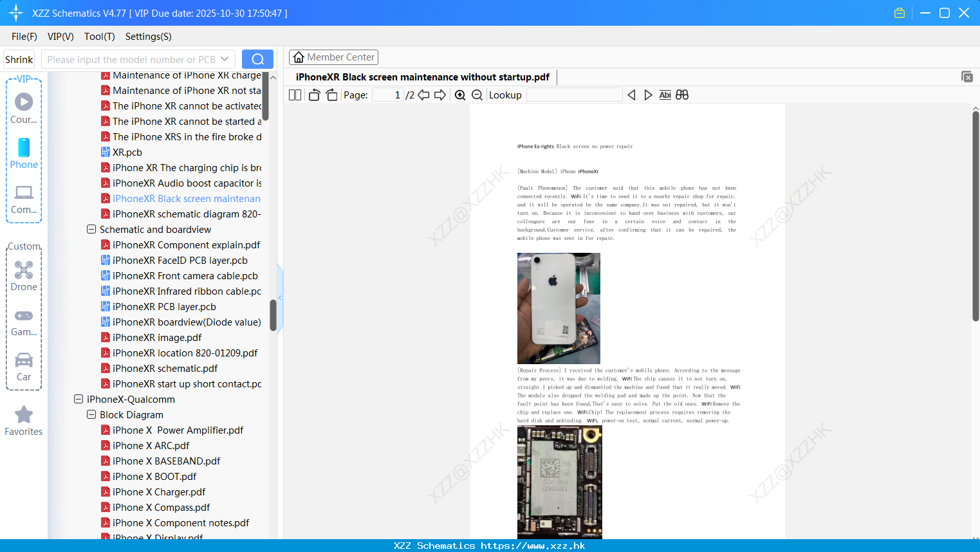This screenshot has height=552, width=980.
Task: Click the binoculars search icon
Action: point(682,95)
